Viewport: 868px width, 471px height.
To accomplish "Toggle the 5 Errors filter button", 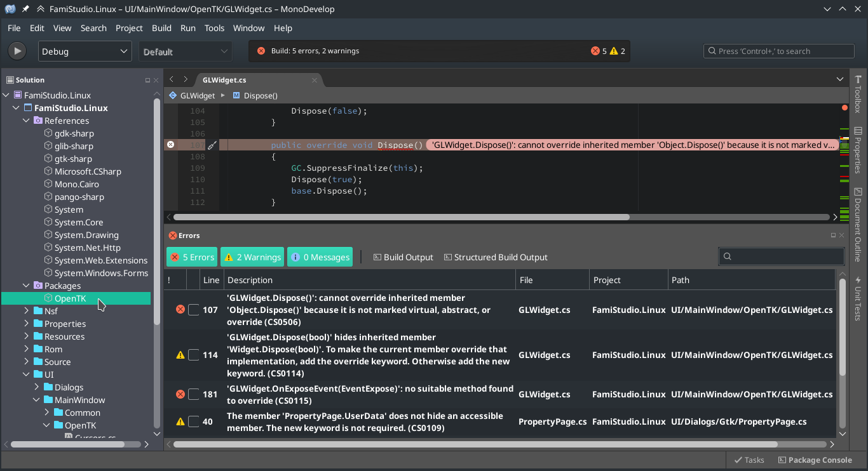I will coord(192,257).
